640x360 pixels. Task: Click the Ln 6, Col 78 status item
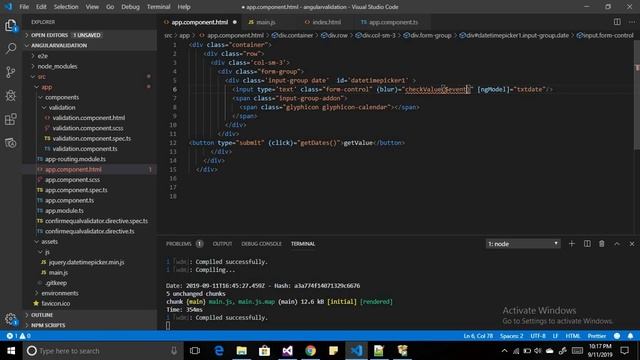tap(478, 336)
